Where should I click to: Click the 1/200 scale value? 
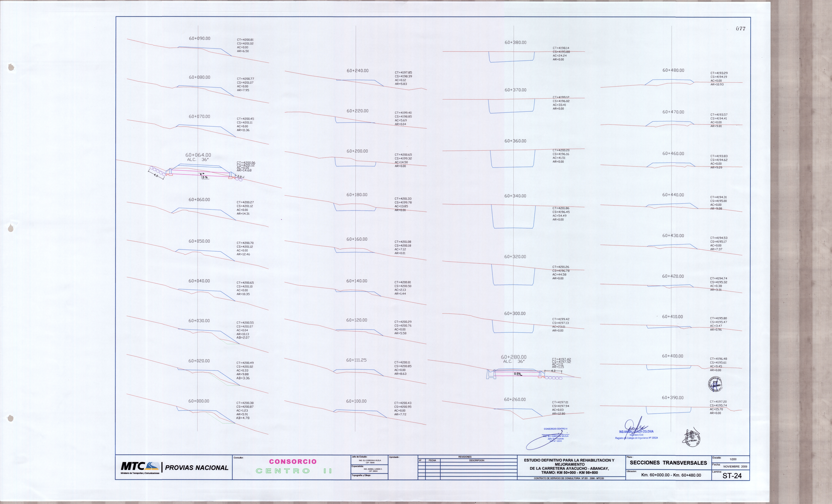point(733,459)
